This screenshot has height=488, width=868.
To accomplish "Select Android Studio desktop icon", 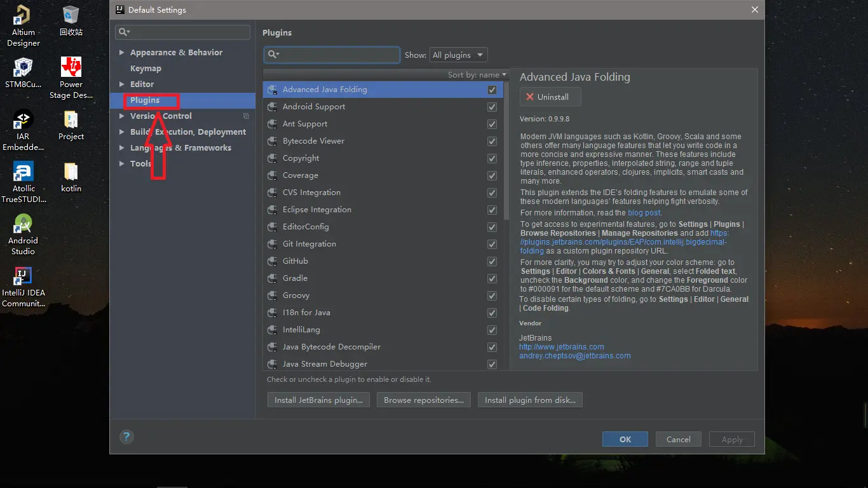I will [x=23, y=234].
